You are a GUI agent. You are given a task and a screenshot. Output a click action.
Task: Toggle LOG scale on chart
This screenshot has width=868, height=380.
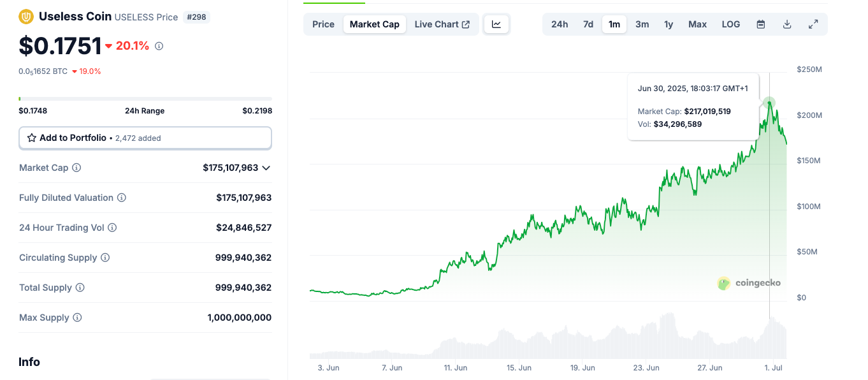click(730, 24)
